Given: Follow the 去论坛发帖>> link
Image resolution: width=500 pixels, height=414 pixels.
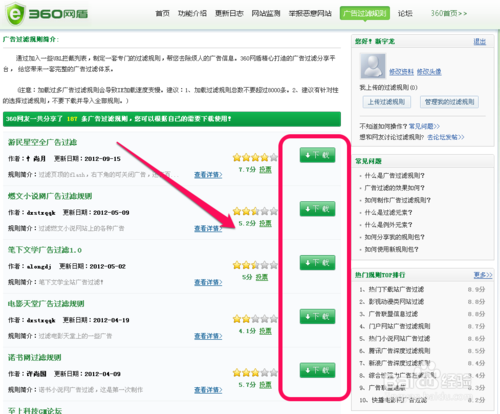Looking at the screenshot, I should 446,137.
